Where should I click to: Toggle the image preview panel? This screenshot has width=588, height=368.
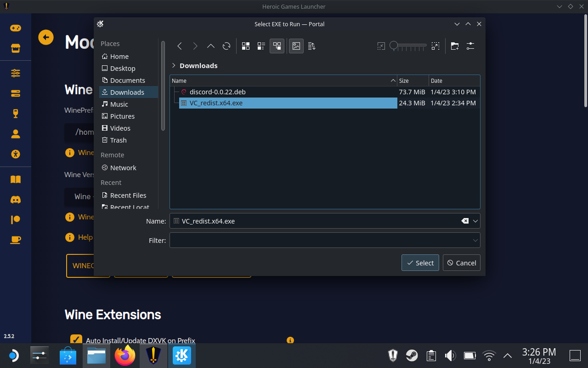[296, 46]
